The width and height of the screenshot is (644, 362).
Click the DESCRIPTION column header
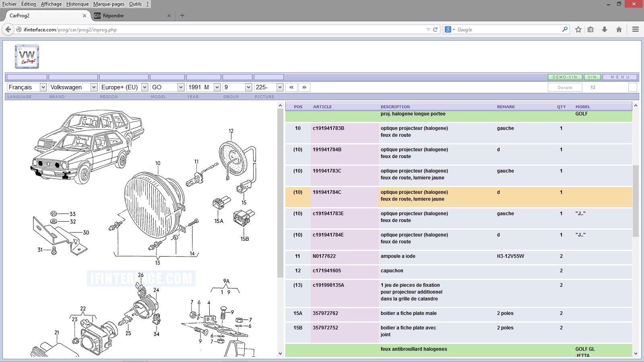click(x=395, y=107)
